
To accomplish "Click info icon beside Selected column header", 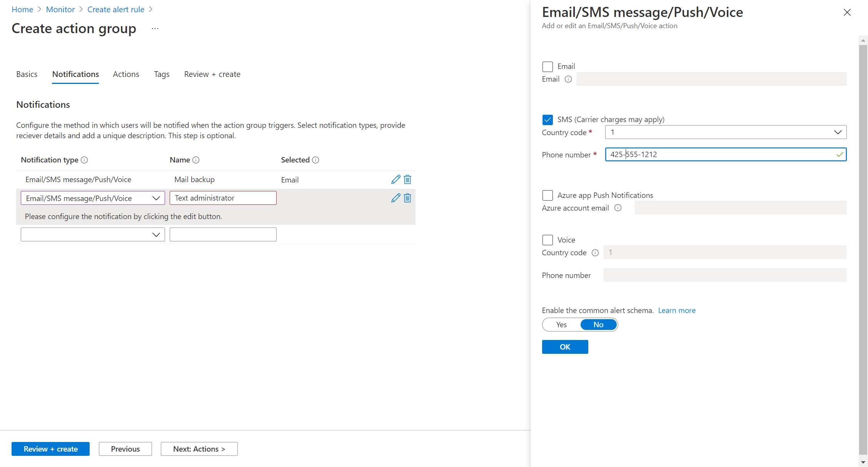I will click(x=315, y=160).
